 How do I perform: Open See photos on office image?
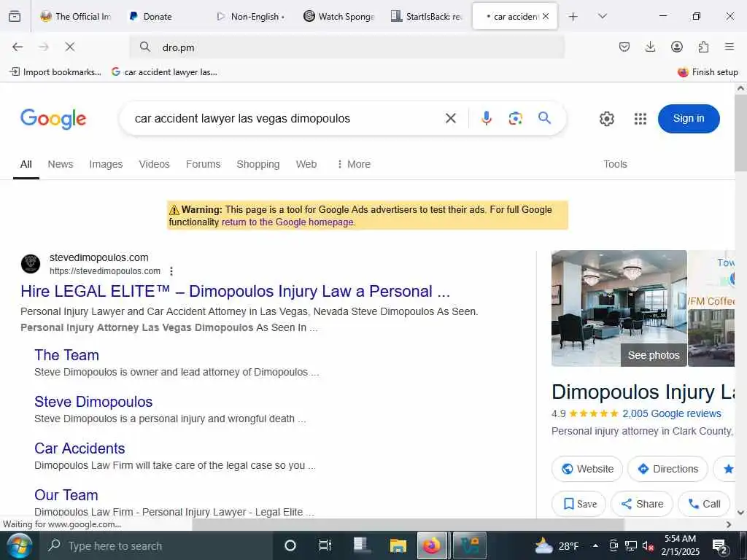(653, 355)
